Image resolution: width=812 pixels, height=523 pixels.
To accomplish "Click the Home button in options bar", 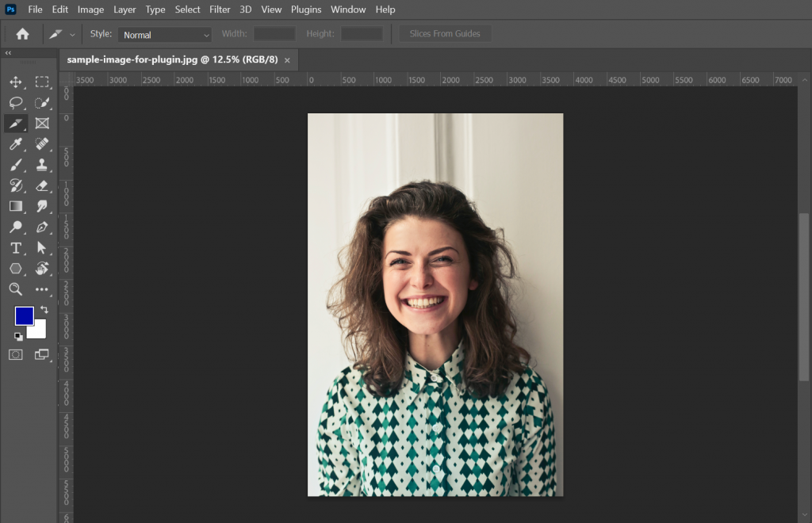I will (22, 33).
